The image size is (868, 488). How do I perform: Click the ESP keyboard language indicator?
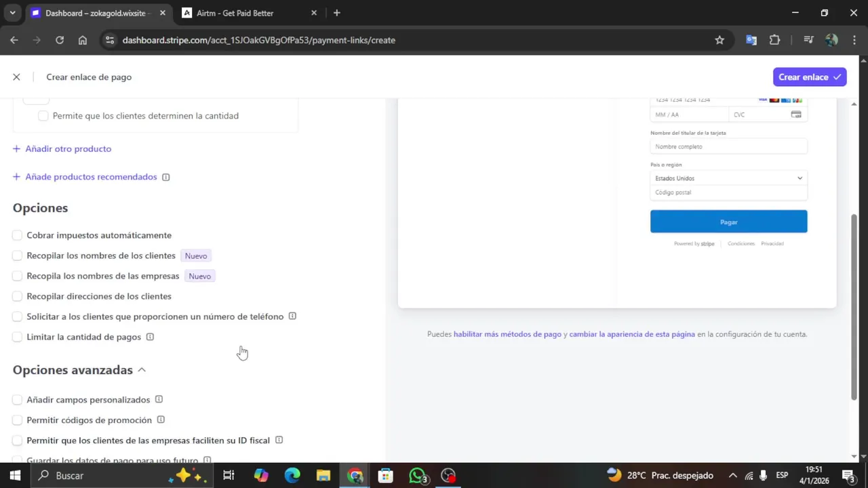click(782, 476)
